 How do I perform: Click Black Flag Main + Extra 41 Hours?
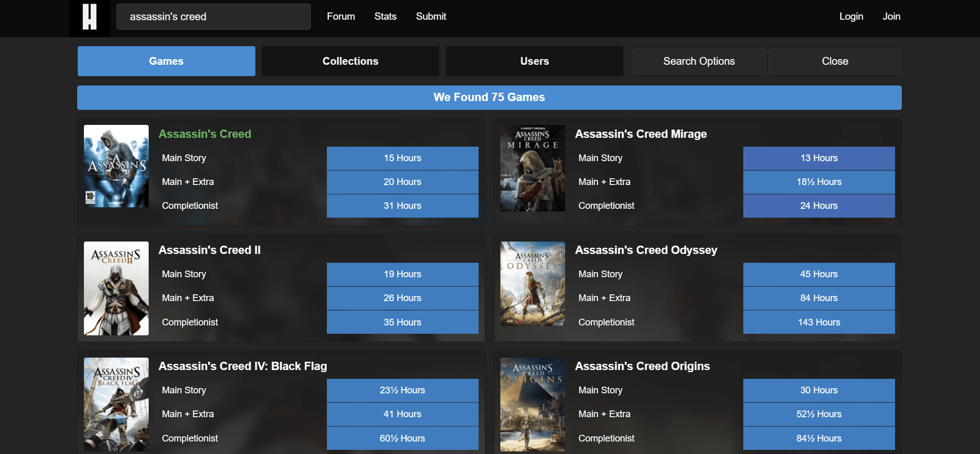(402, 414)
